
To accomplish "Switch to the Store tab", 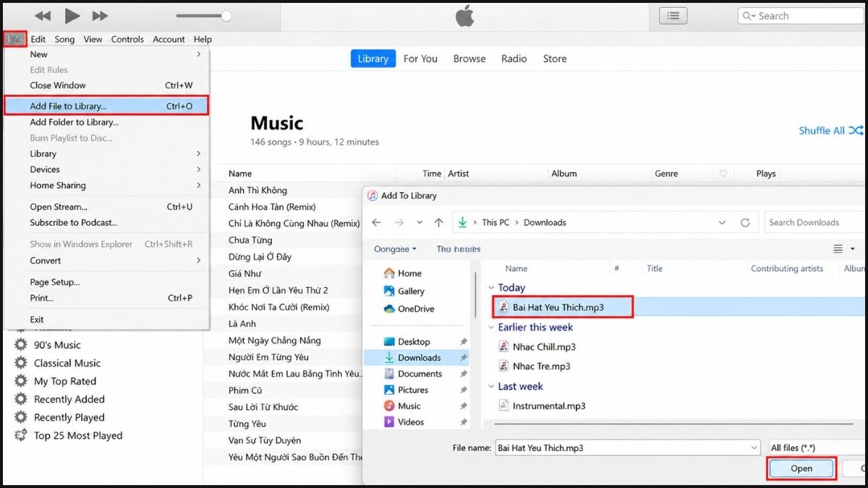I will click(x=555, y=59).
